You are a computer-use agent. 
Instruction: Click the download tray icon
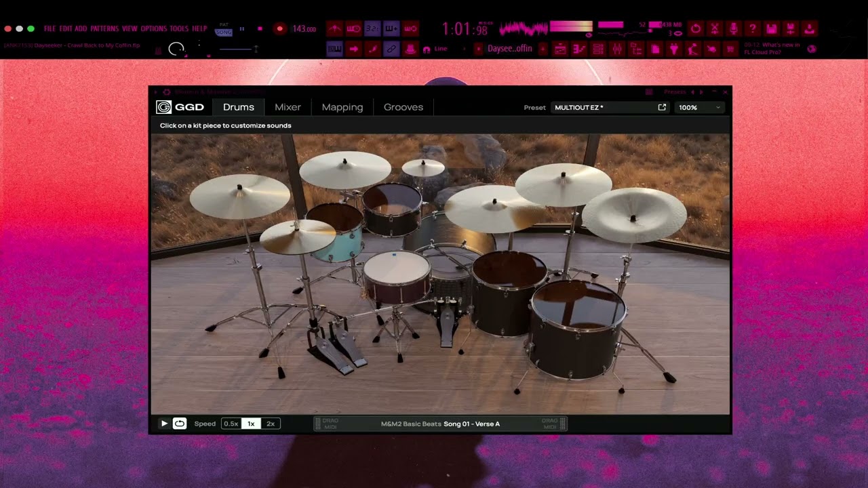[x=810, y=28]
